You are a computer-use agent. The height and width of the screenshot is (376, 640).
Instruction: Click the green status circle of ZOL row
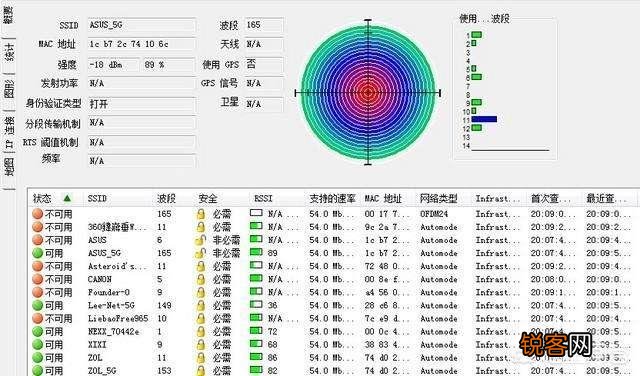coord(38,358)
